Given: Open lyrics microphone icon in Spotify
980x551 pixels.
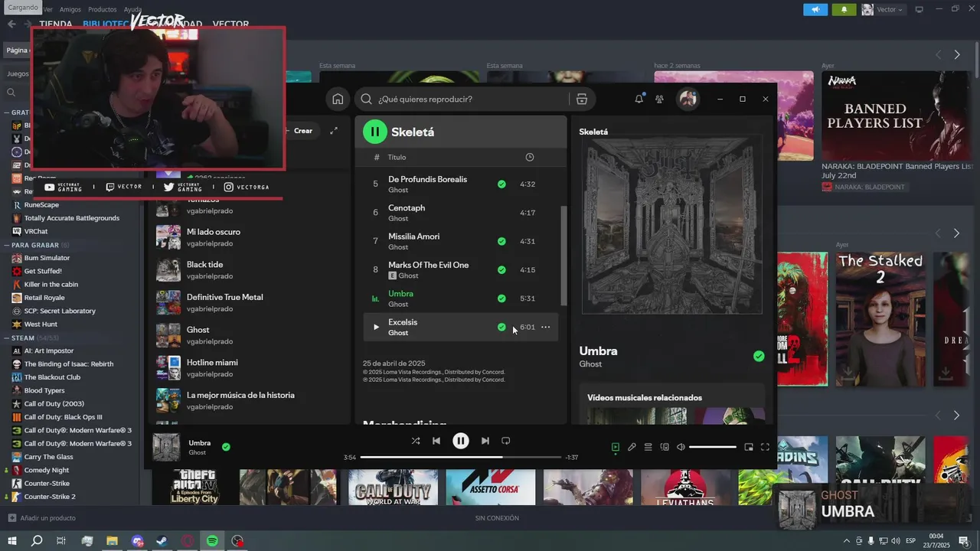Looking at the screenshot, I should 632,447.
